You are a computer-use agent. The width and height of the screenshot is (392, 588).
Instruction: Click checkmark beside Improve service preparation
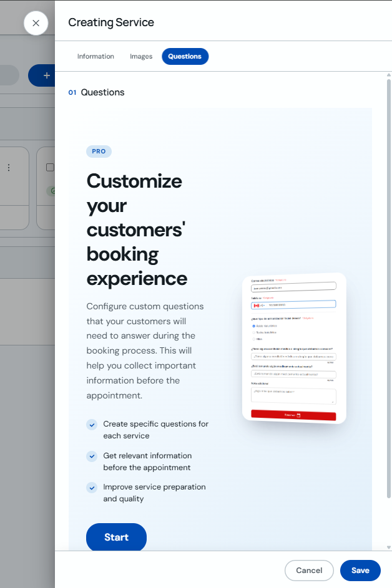coord(92,488)
